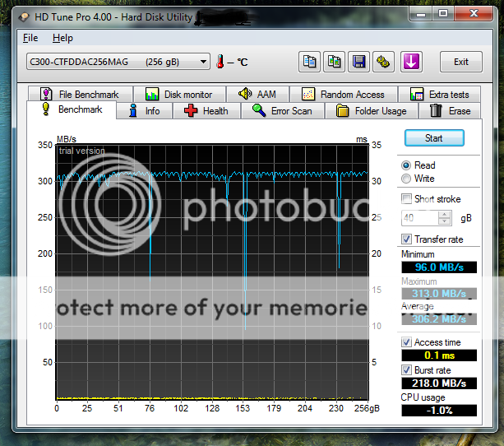Click the short stroke gB spinner
This screenshot has width=504, height=446.
point(445,218)
